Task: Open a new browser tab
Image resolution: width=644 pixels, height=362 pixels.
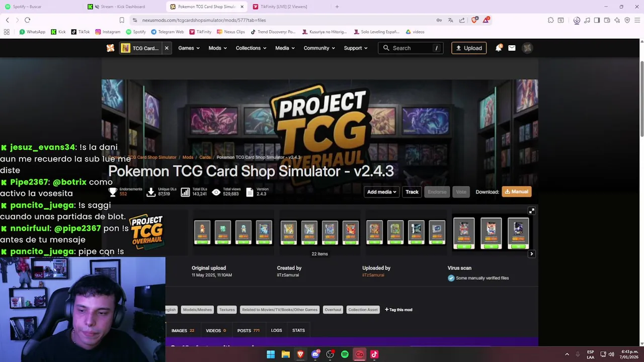Action: coord(337,7)
